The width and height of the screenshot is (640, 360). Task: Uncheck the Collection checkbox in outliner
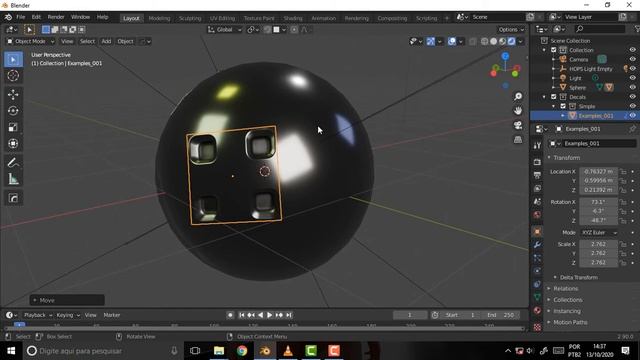click(553, 50)
